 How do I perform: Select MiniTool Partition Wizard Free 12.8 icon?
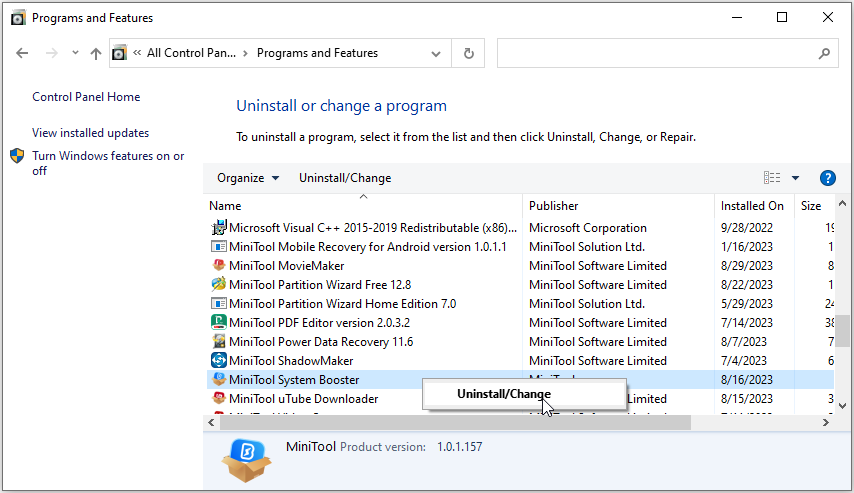[x=218, y=284]
